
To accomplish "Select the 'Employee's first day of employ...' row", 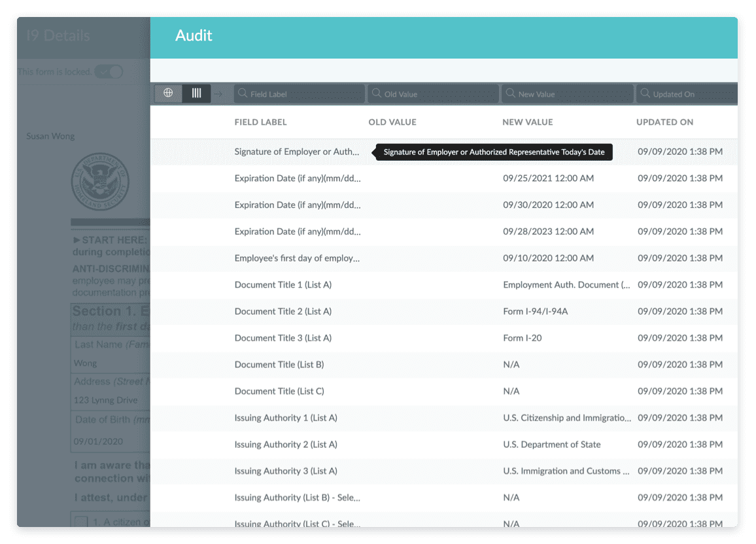I will coord(392,258).
